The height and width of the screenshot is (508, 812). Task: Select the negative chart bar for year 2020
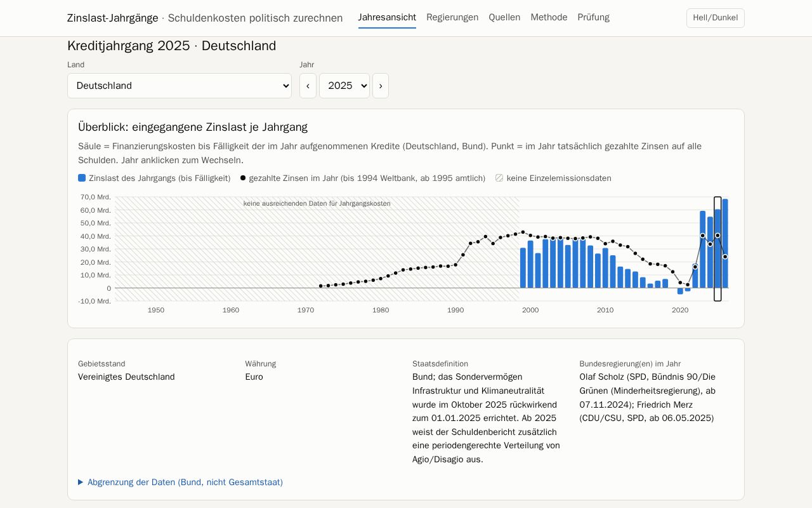[x=681, y=291]
